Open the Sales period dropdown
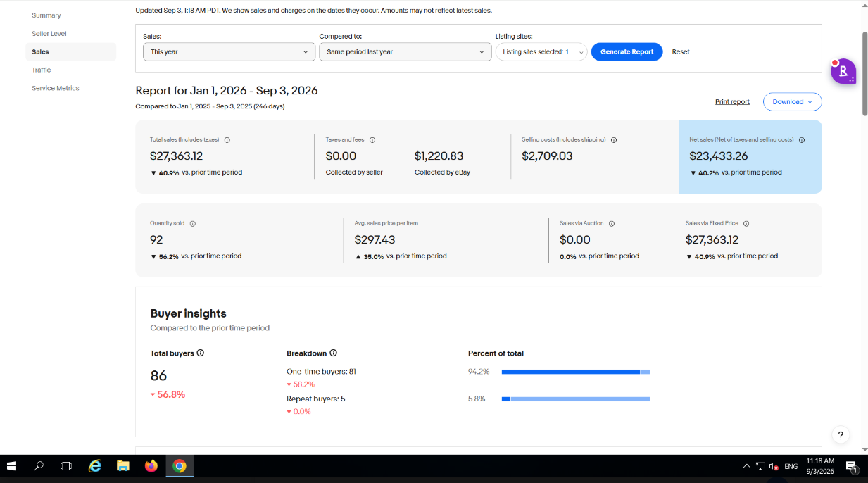The width and height of the screenshot is (868, 483). click(x=229, y=52)
